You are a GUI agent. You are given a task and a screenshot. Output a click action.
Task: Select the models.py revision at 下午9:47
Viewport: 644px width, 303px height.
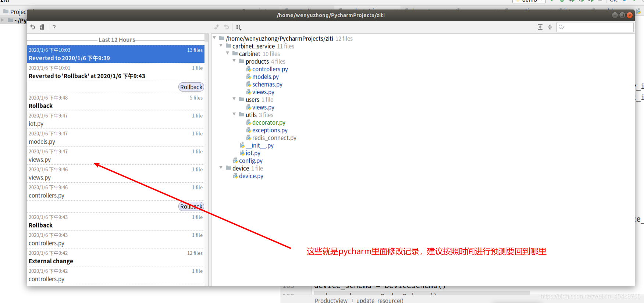click(x=115, y=138)
